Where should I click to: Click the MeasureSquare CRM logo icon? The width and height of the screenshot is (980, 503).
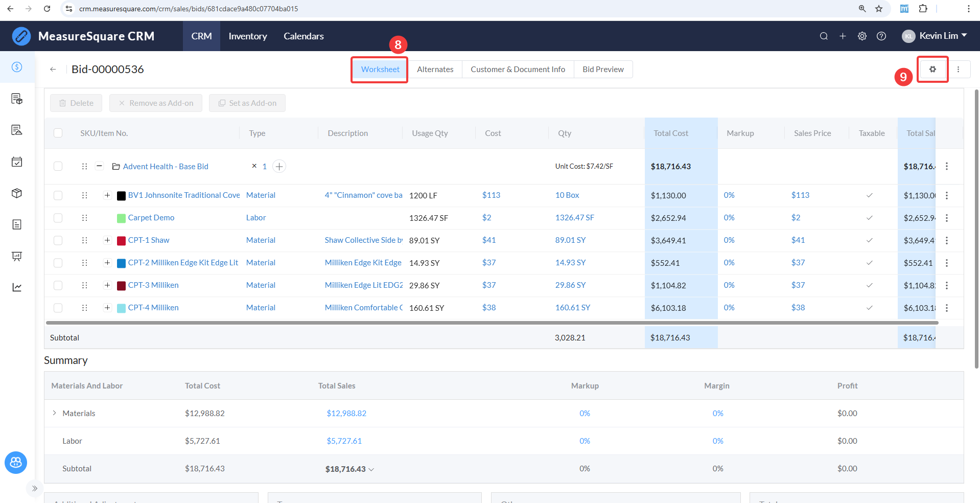pos(21,36)
